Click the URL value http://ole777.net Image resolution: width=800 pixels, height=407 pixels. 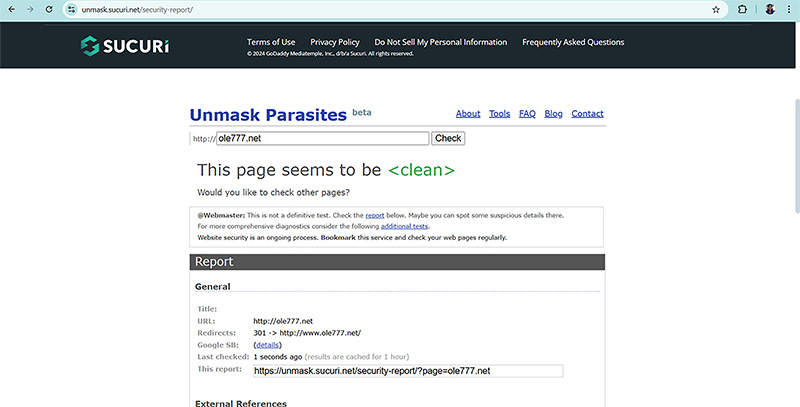283,321
